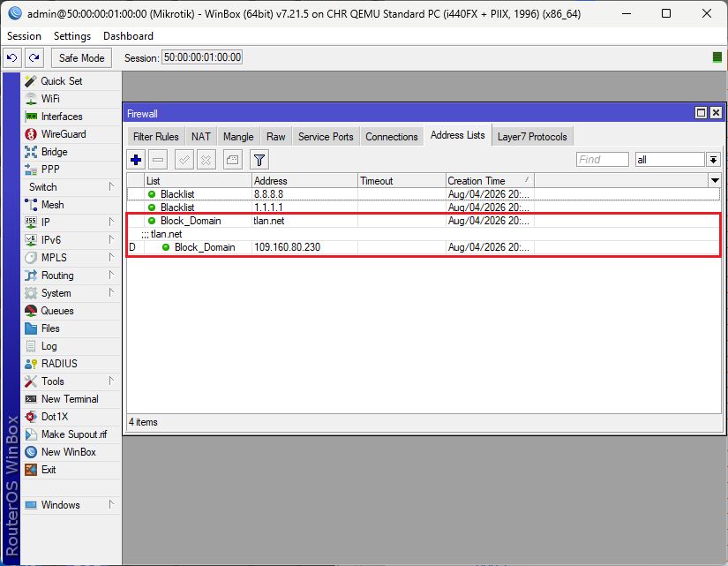The height and width of the screenshot is (566, 728).
Task: Expand the Tools submenu
Action: [x=71, y=381]
